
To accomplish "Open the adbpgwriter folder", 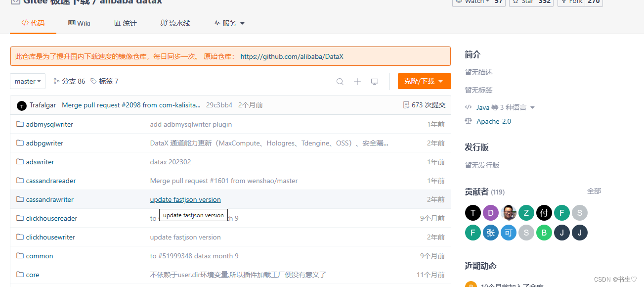I will (x=44, y=143).
